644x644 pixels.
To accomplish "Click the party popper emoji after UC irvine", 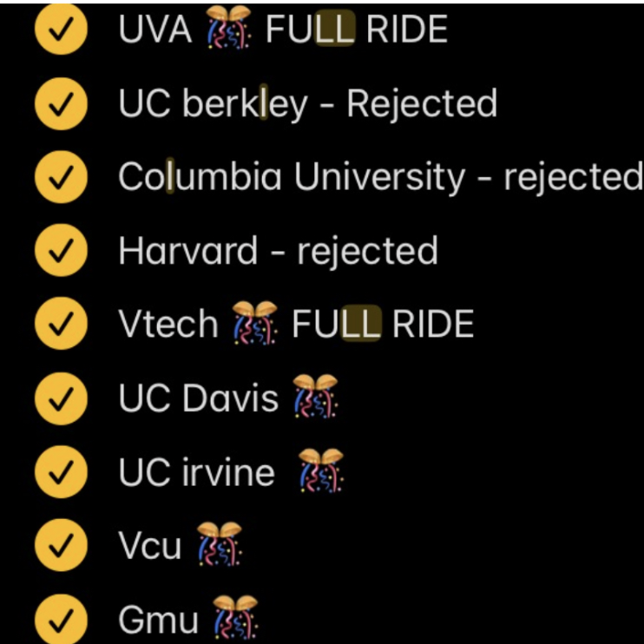I will [x=319, y=470].
